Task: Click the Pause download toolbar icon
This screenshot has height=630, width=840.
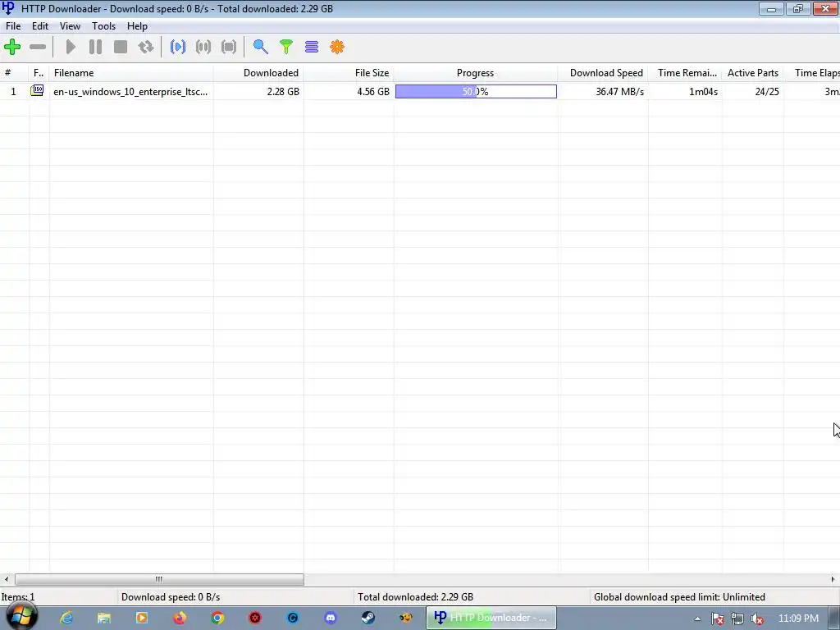Action: (95, 47)
